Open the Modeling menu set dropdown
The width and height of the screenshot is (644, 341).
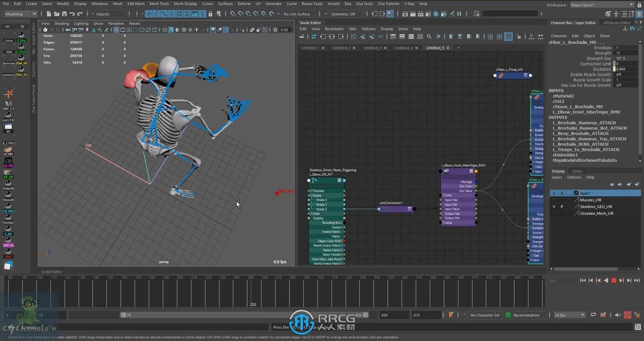click(21, 14)
